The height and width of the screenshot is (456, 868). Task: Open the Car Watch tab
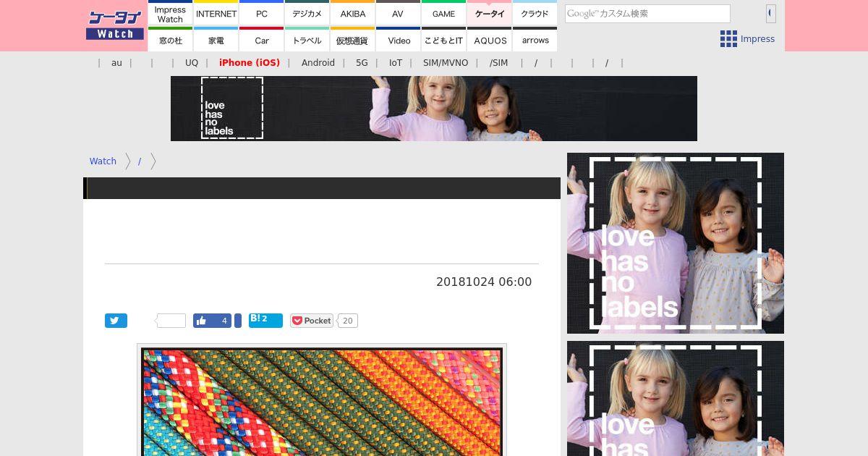[x=262, y=40]
